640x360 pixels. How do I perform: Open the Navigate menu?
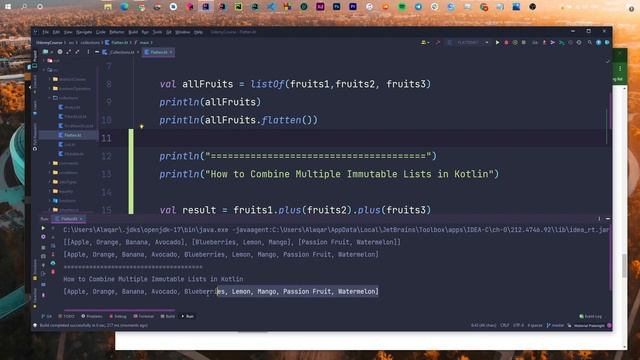[84, 32]
